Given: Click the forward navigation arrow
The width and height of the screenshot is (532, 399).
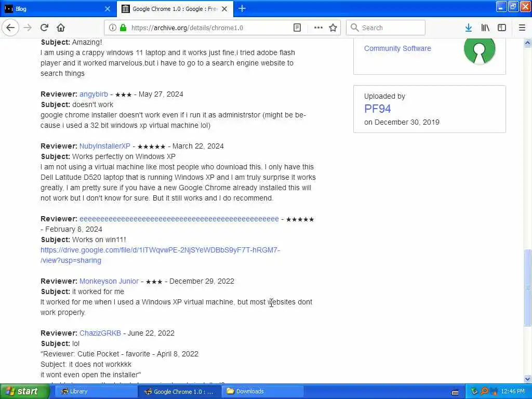Looking at the screenshot, I should pyautogui.click(x=28, y=28).
